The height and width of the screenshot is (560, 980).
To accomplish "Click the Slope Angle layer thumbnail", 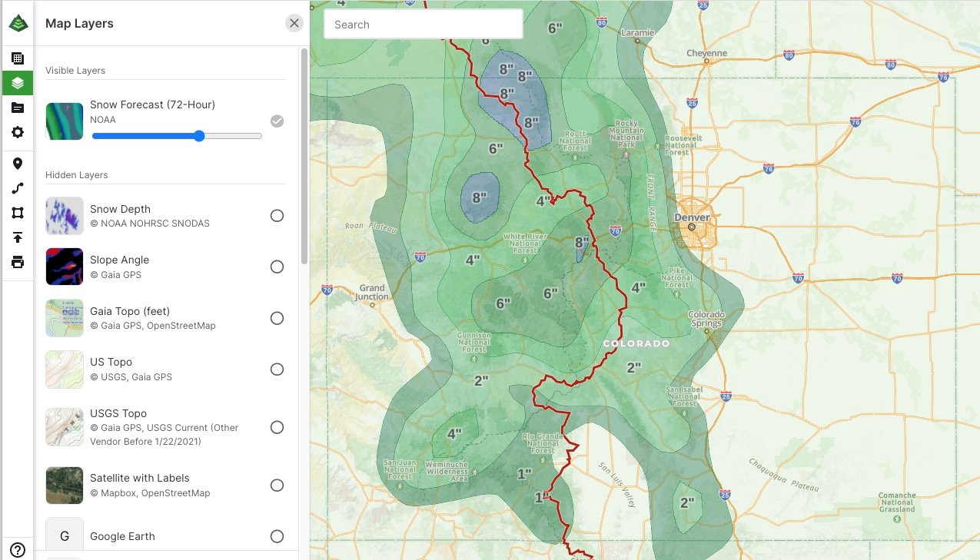I will pyautogui.click(x=65, y=267).
